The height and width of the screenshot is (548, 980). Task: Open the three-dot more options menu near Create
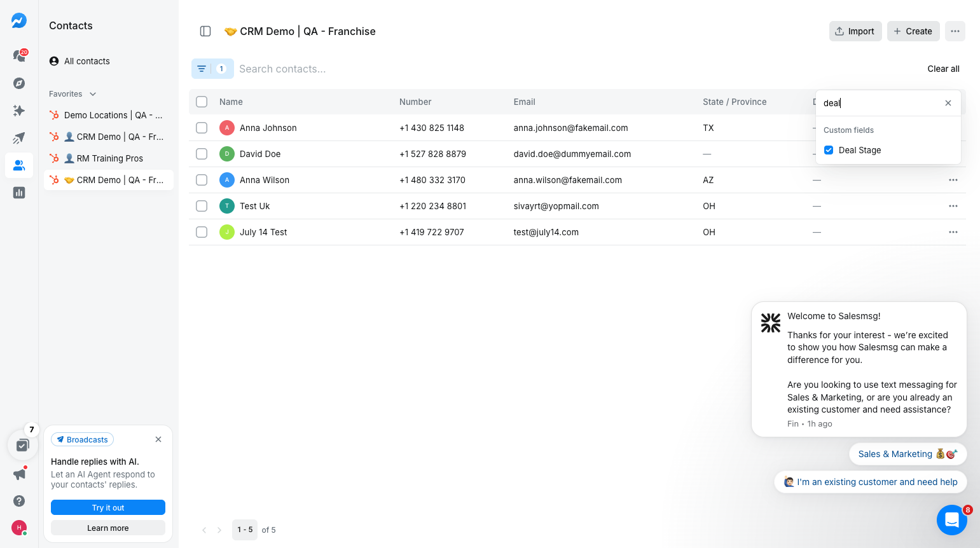tap(955, 31)
